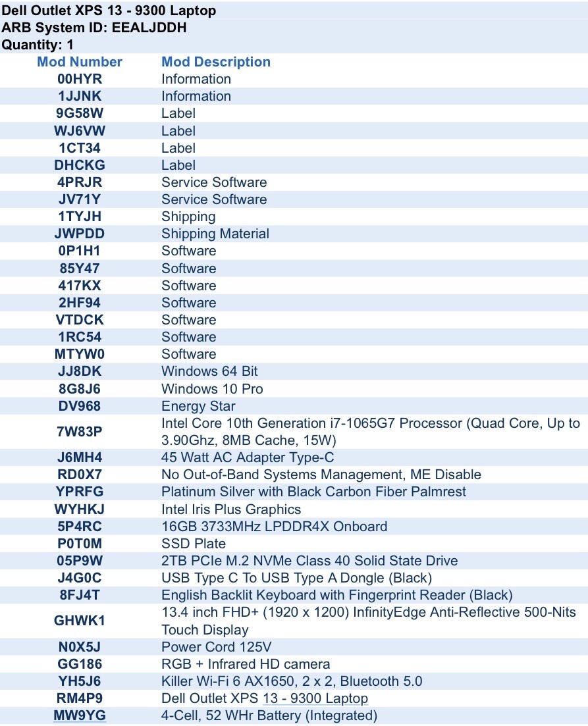588x726 pixels.
Task: Select 'RGB + Infrared HD camera' text
Action: pos(246,663)
